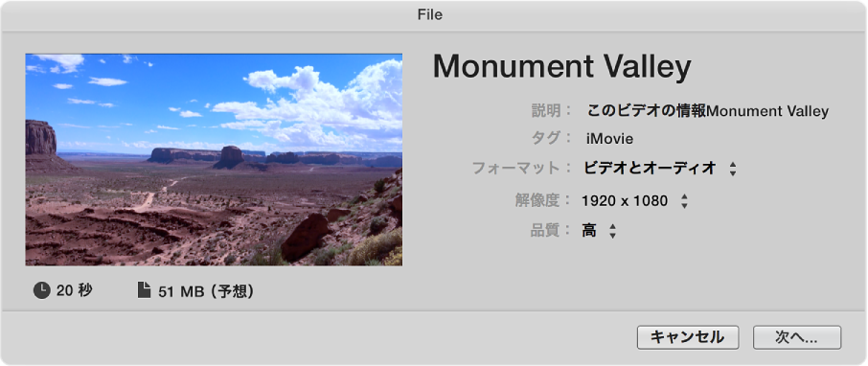The height and width of the screenshot is (366, 868).
Task: Open the ビデオとオーディオ format dropdown
Action: point(660,169)
